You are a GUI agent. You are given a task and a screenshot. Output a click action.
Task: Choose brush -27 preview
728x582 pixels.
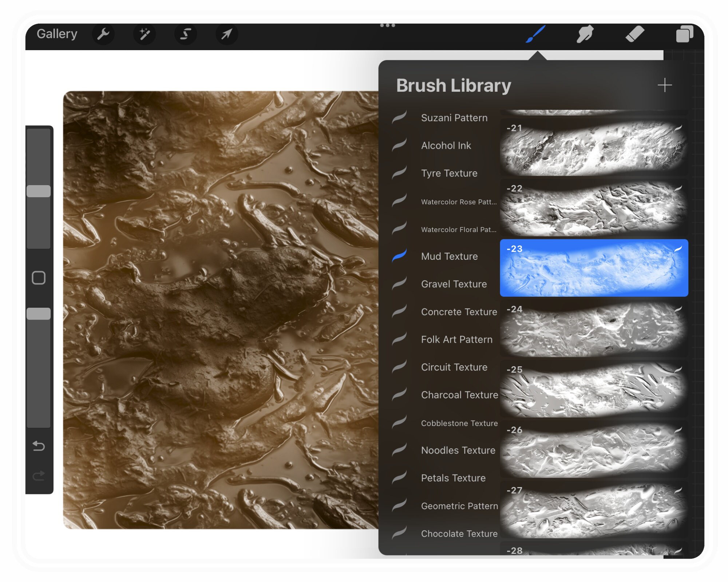pyautogui.click(x=594, y=509)
